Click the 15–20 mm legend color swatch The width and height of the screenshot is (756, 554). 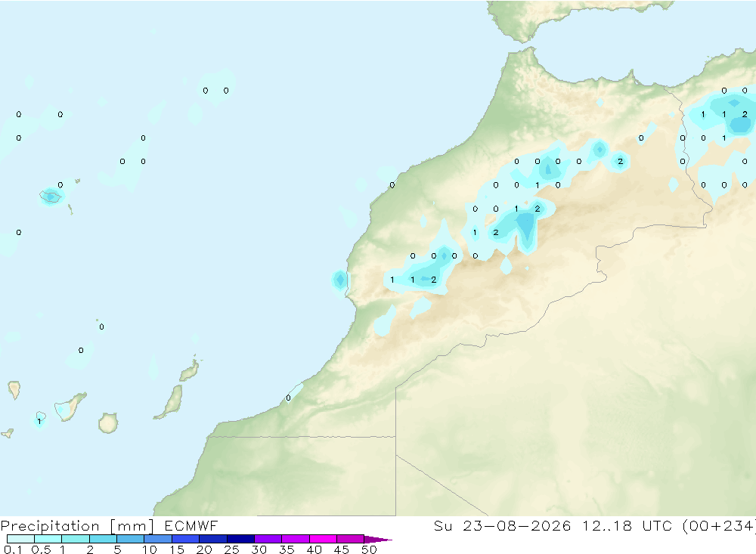tap(185, 539)
